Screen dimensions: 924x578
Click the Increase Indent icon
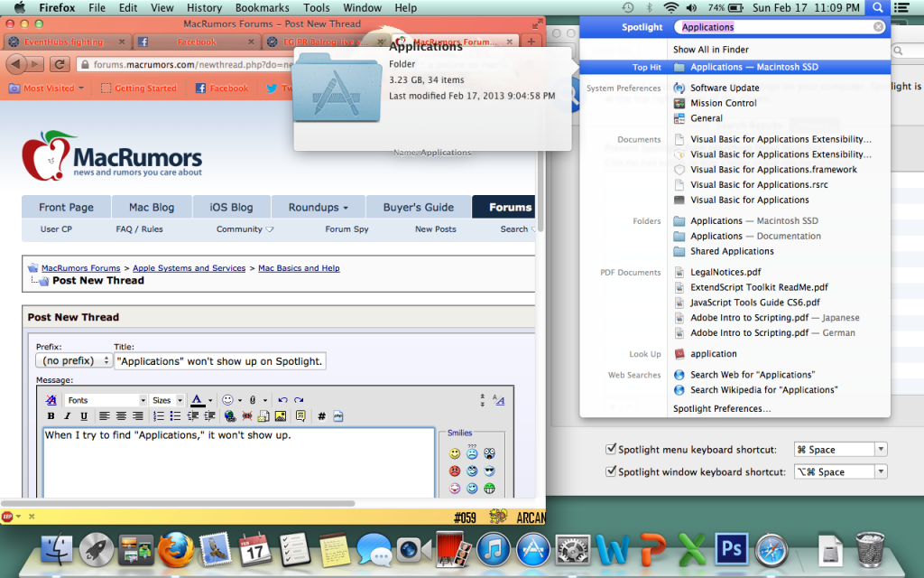tap(209, 416)
